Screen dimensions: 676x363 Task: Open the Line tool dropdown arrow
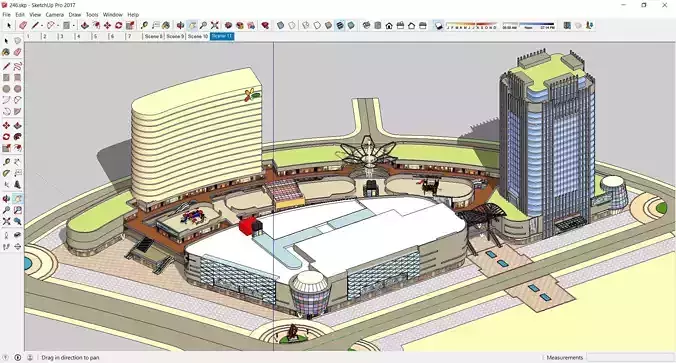(x=42, y=25)
